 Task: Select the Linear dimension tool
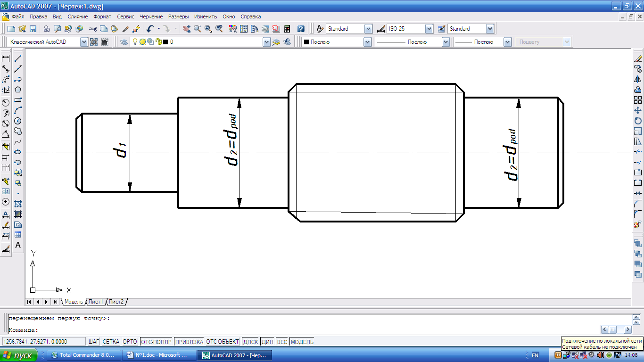click(x=6, y=58)
